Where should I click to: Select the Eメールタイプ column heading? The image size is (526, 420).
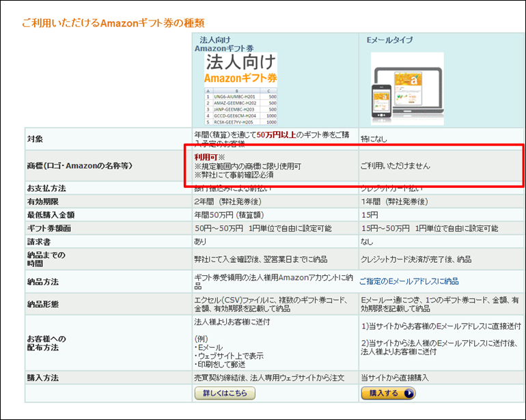click(x=389, y=40)
